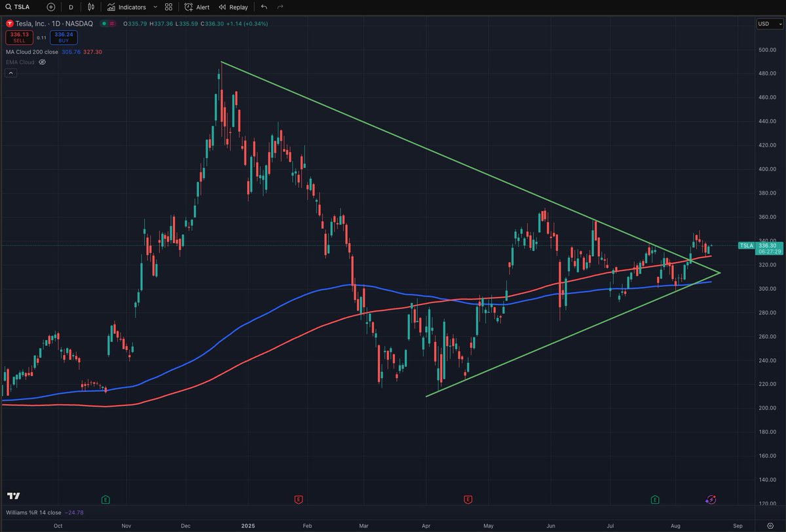This screenshot has height=532, width=786.
Task: Expand the favorite indicators chevron
Action: [x=155, y=7]
